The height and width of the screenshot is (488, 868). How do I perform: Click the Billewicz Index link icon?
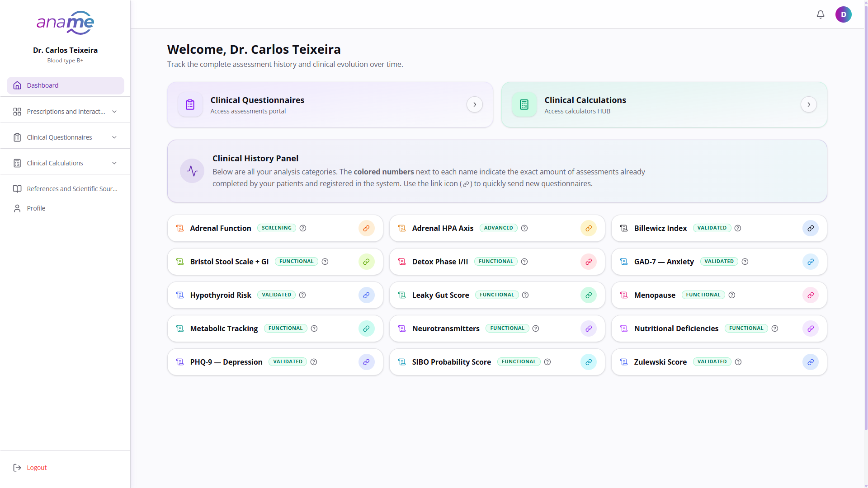click(811, 228)
